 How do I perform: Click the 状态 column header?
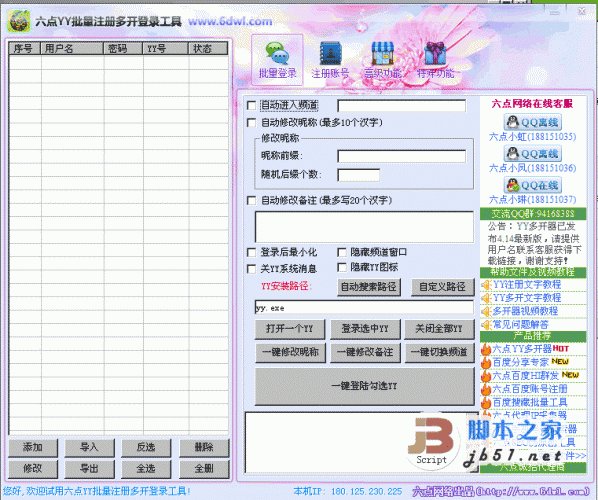click(208, 48)
